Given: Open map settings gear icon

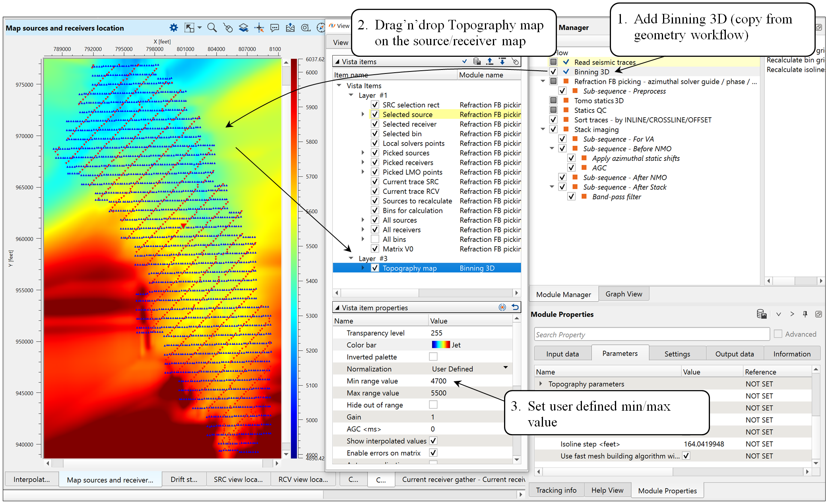Looking at the screenshot, I should click(x=174, y=28).
